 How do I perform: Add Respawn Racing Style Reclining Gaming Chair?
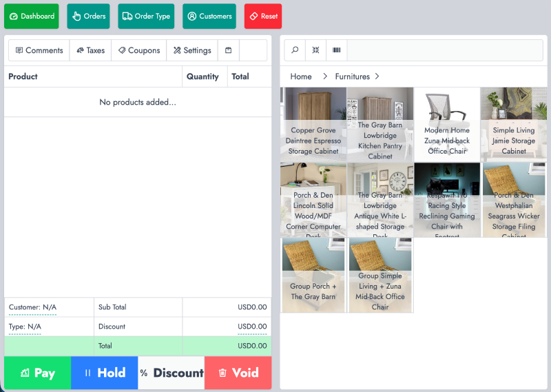(447, 200)
